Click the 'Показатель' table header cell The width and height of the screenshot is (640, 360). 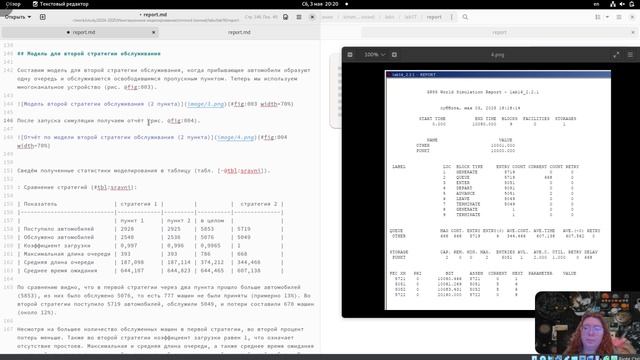pyautogui.click(x=40, y=204)
